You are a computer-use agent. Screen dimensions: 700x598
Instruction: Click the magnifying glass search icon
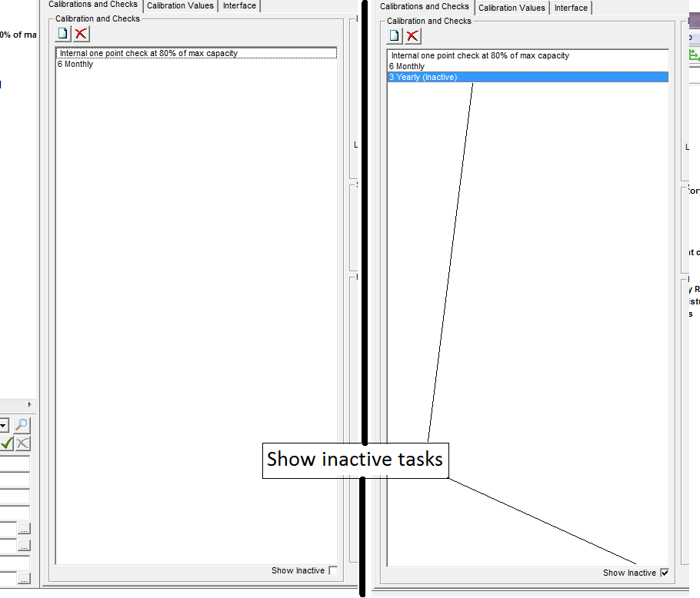22,425
